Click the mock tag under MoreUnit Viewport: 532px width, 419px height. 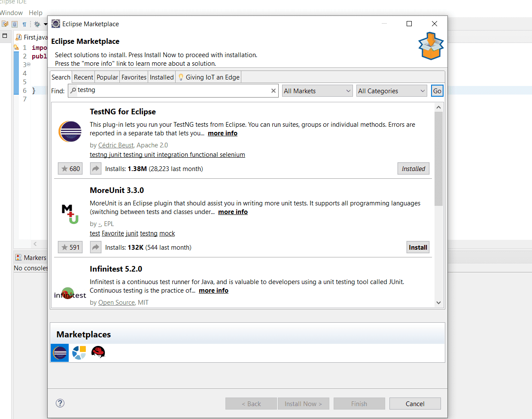point(167,233)
